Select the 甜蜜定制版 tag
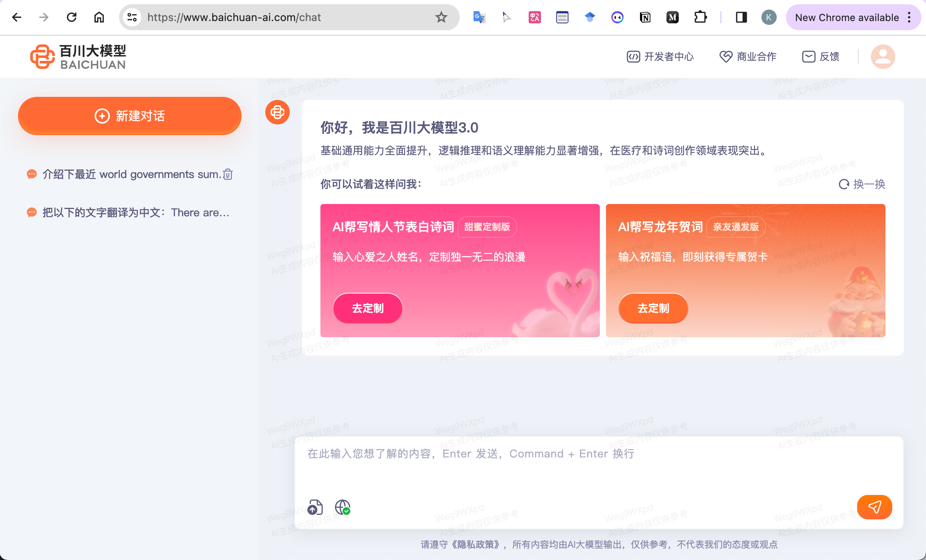 point(487,227)
